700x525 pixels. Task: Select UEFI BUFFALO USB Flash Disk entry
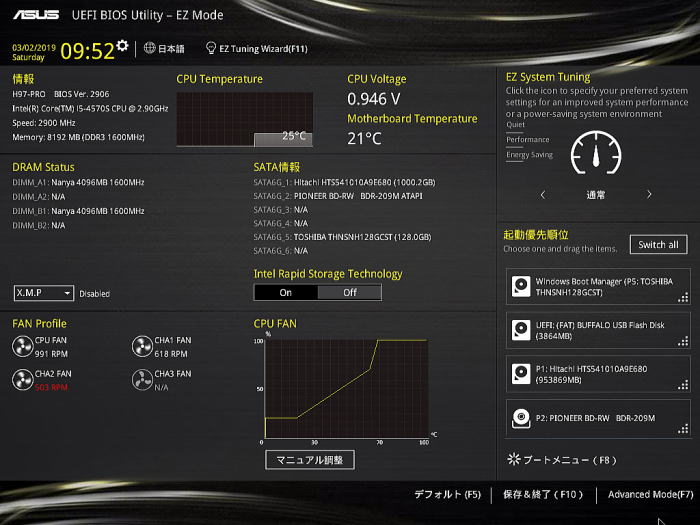(598, 330)
